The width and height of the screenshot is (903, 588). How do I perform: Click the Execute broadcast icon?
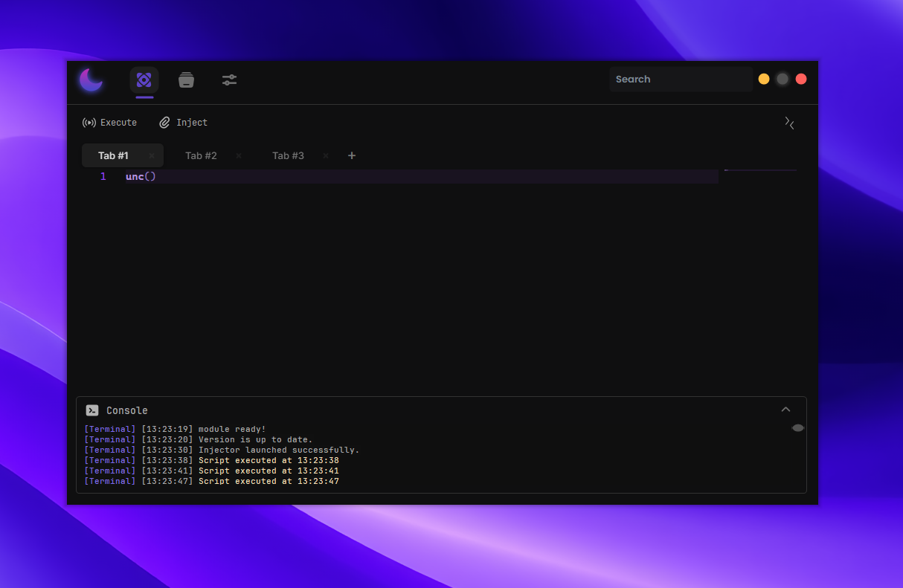[89, 123]
